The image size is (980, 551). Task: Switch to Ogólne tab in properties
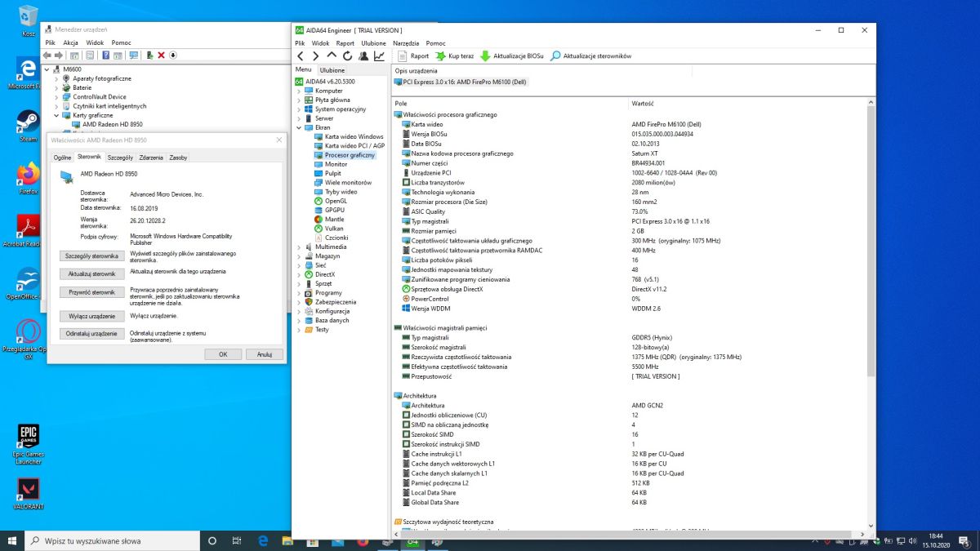(x=63, y=158)
